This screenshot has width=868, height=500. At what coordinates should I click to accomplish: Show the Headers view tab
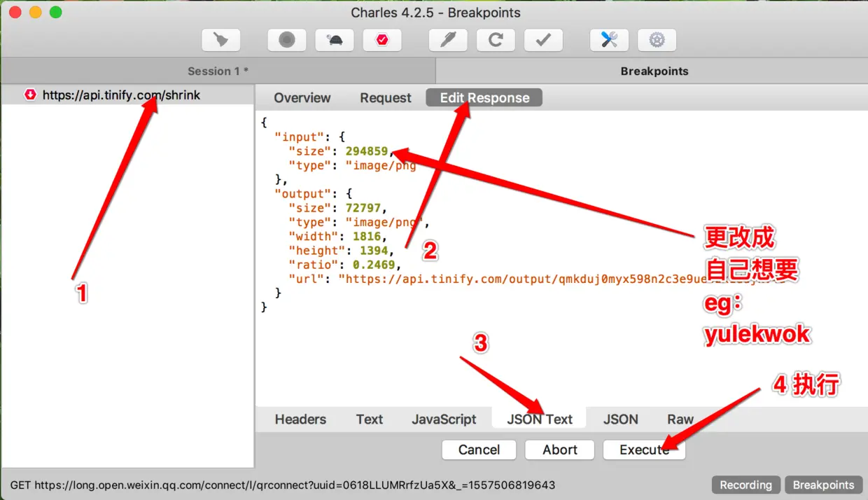click(300, 419)
